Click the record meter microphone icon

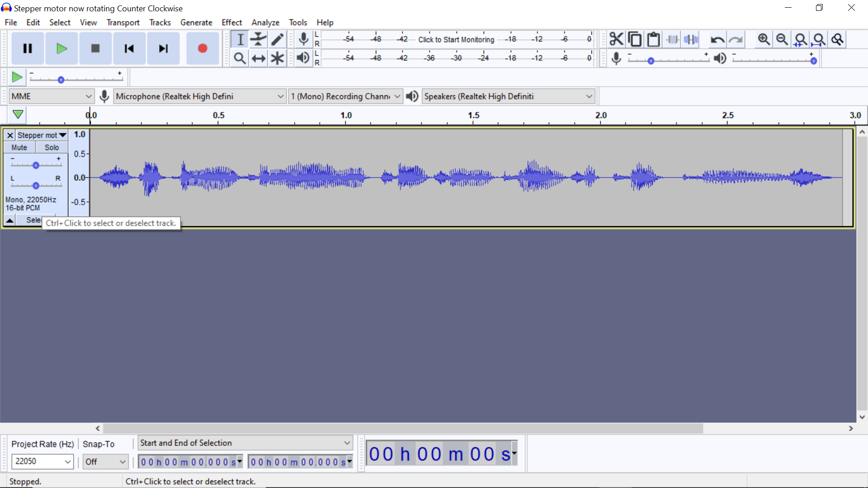[304, 39]
